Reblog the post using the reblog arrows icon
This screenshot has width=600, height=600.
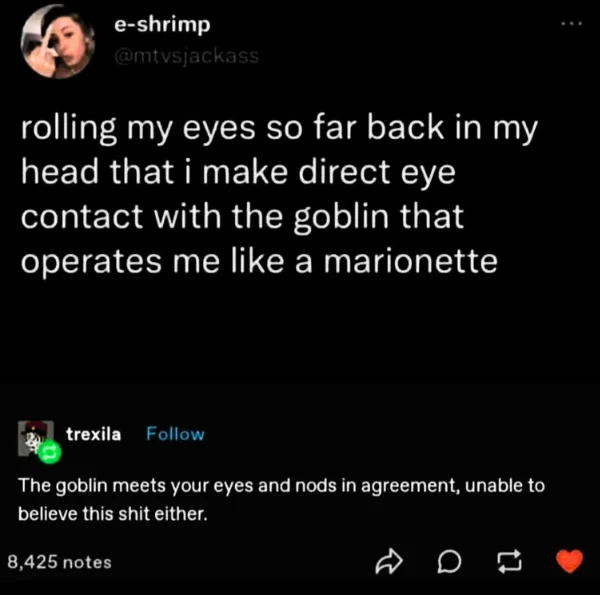[x=509, y=561]
